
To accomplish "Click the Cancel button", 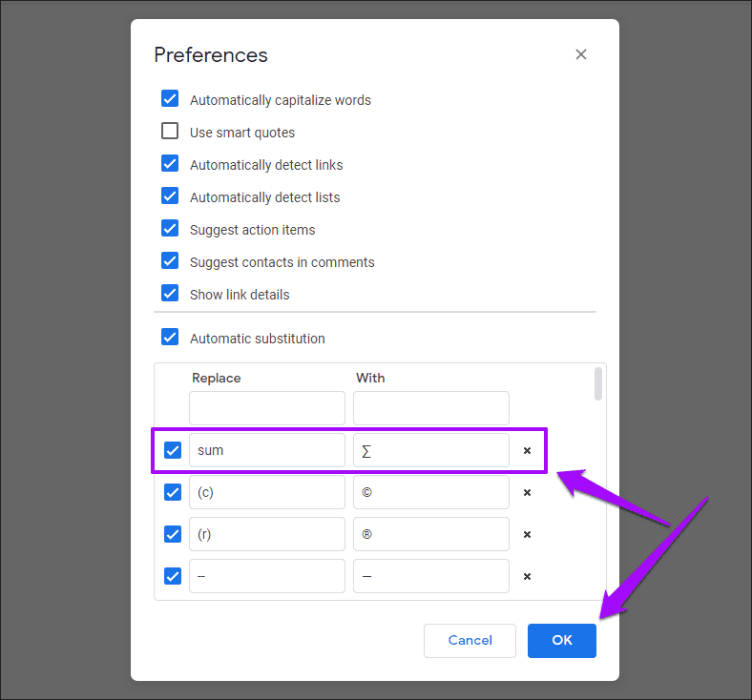I will (470, 641).
